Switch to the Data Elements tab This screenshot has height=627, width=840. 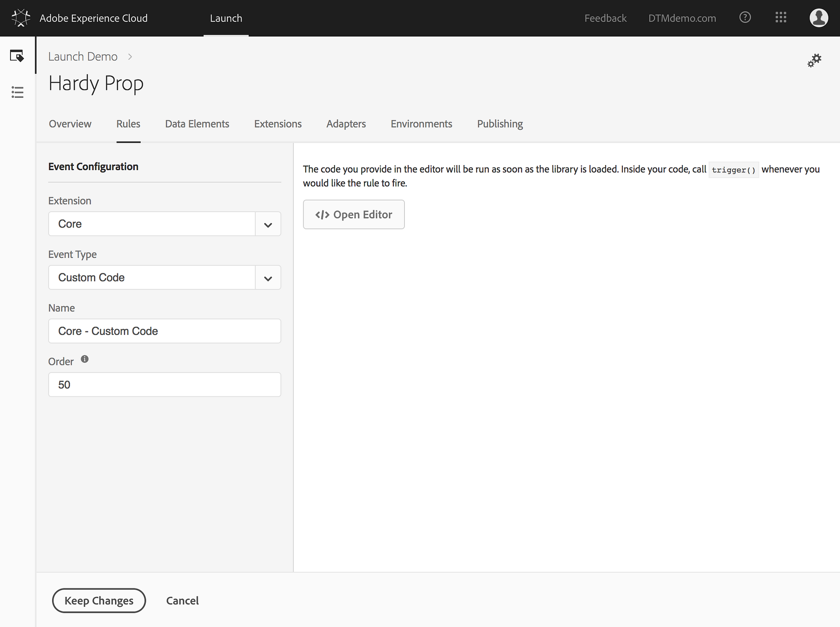tap(197, 124)
